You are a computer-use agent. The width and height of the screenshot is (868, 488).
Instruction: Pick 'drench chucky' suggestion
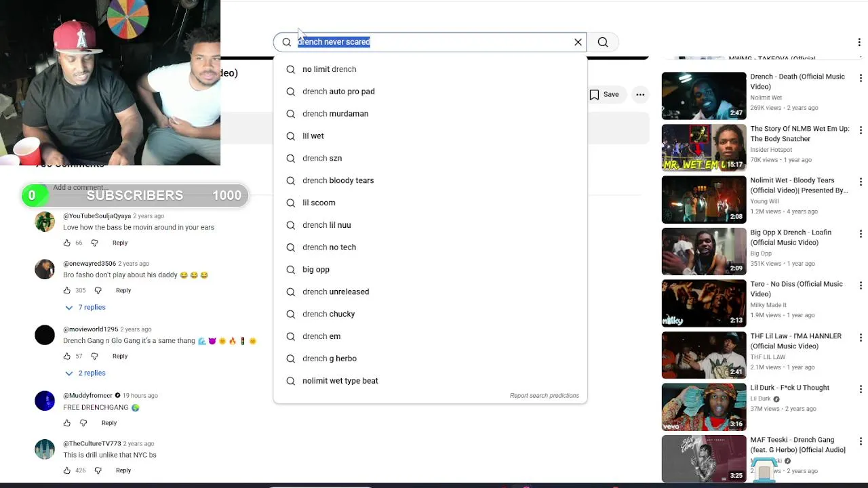(430, 314)
